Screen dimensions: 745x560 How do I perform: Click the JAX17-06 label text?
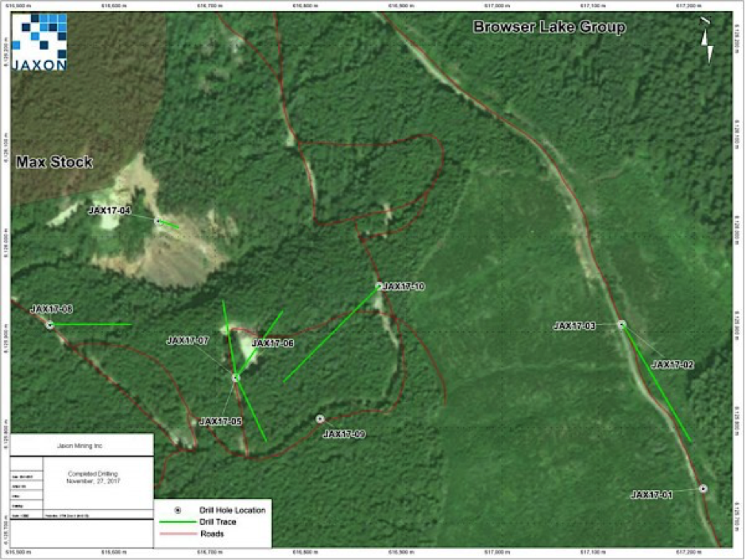pyautogui.click(x=272, y=343)
